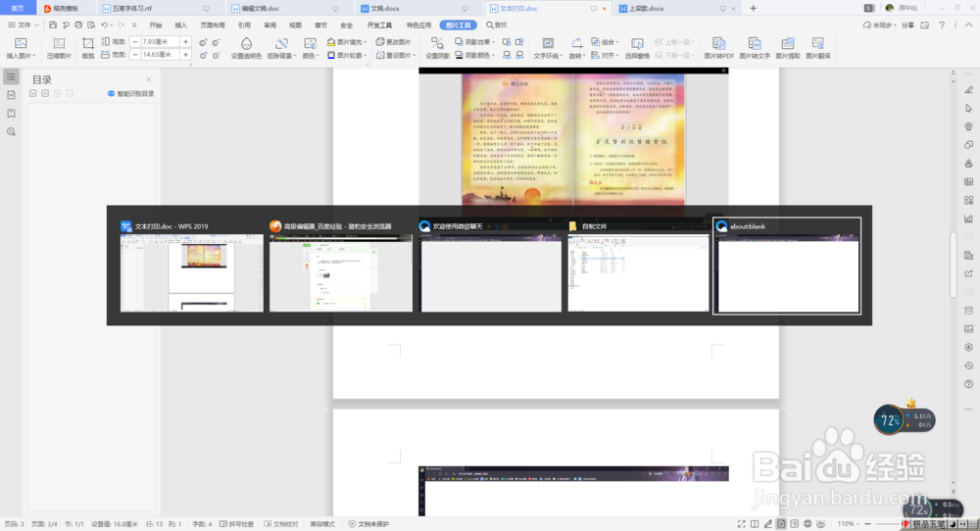
Task: Click the 高度 height input field
Action: pos(160,41)
